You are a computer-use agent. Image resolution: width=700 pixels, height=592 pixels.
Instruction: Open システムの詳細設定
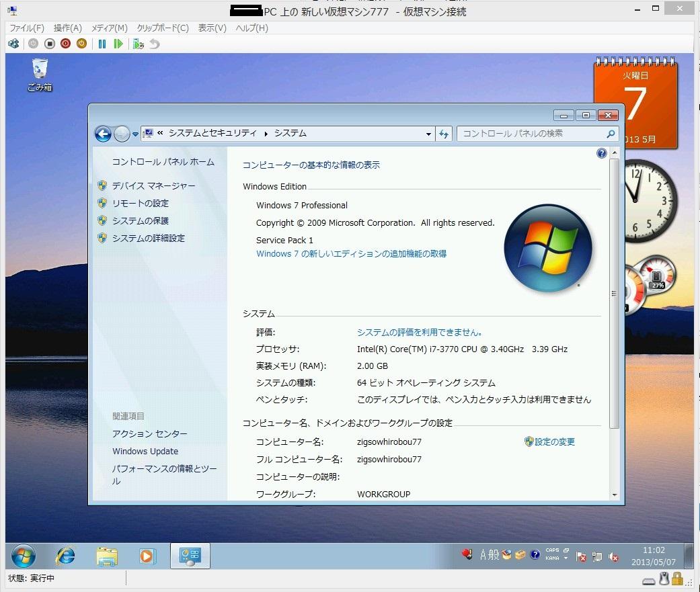(x=148, y=239)
